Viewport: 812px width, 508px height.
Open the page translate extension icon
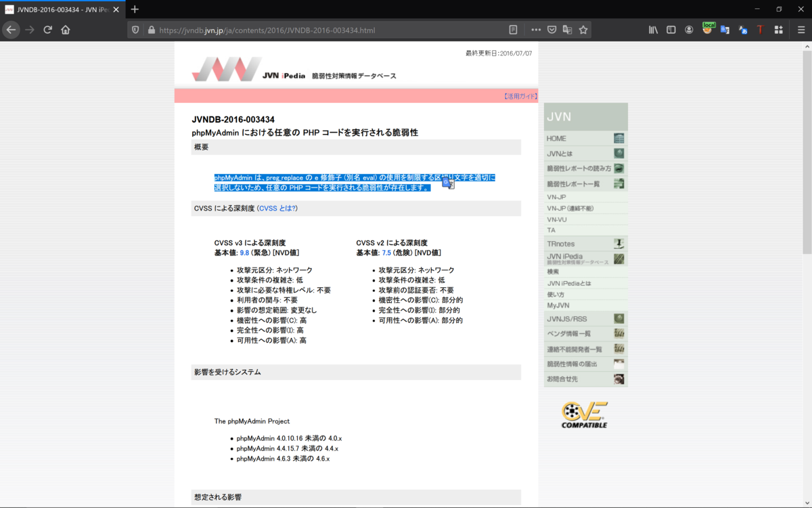(725, 30)
